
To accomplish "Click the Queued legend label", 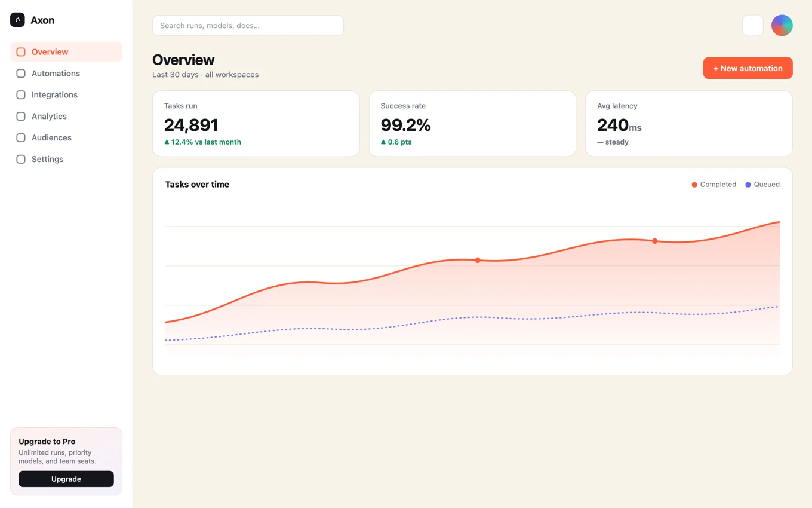I will pos(767,185).
